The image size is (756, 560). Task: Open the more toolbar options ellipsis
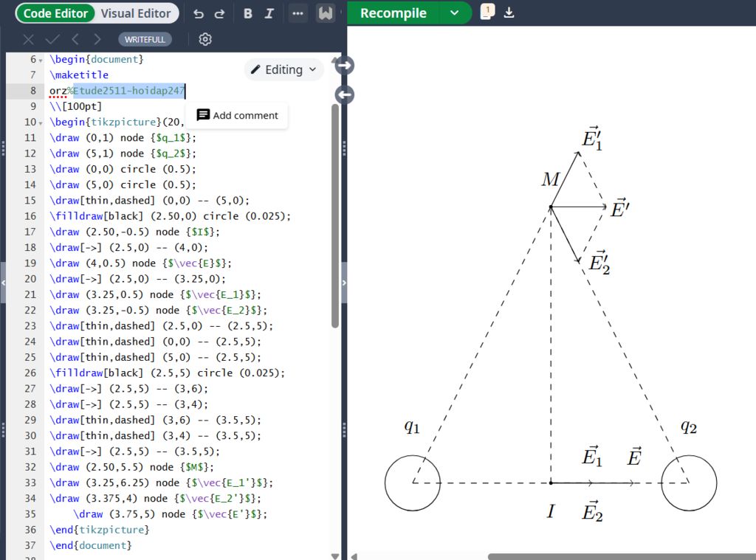298,13
